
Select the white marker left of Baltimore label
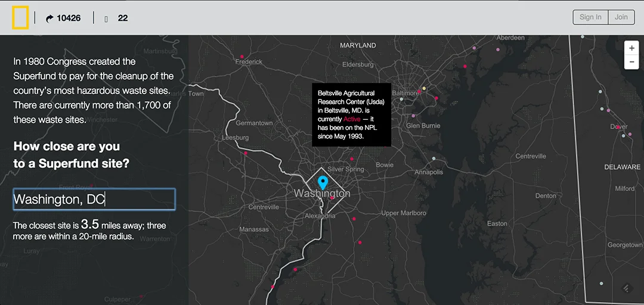tap(402, 99)
